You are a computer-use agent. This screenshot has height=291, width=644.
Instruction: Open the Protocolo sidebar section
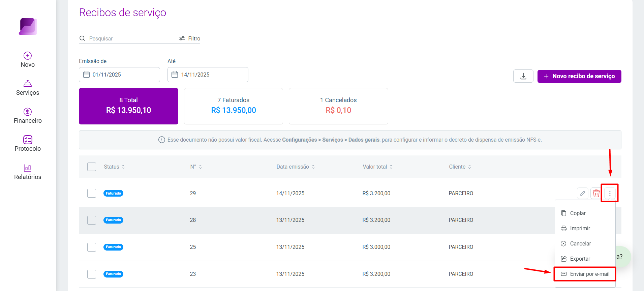click(28, 144)
